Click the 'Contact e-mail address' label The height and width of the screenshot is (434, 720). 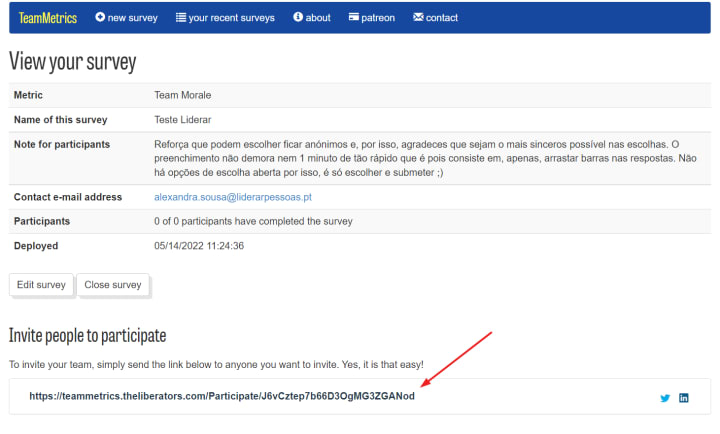(x=68, y=197)
